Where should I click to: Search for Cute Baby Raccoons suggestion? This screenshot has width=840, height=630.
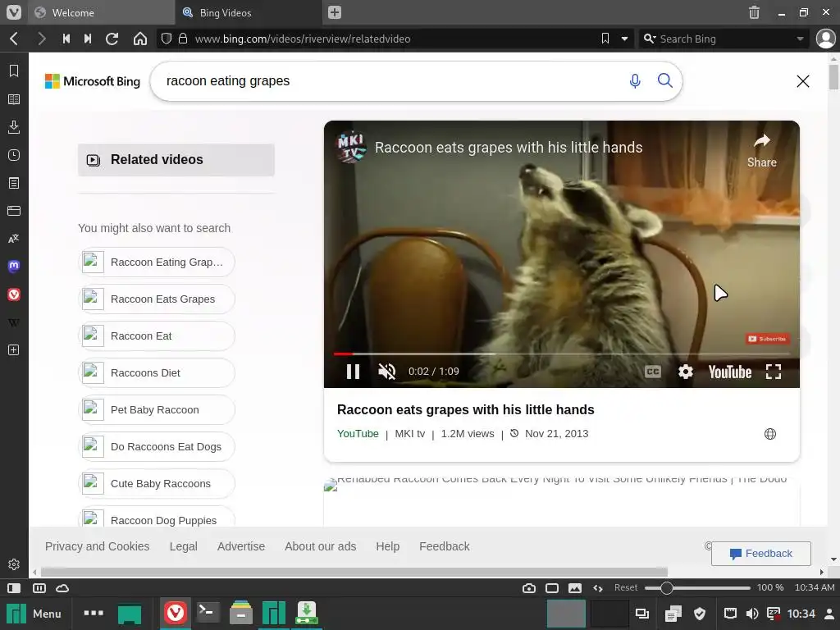pyautogui.click(x=157, y=484)
